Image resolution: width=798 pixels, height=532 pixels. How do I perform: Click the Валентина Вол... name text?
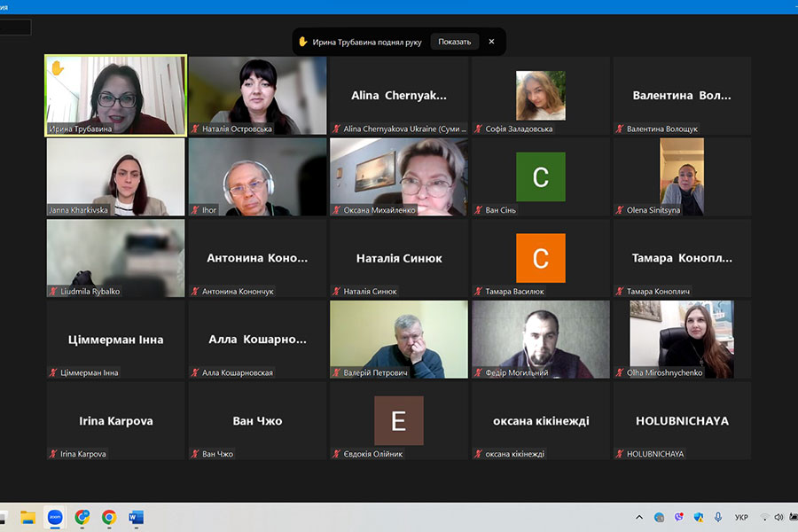tap(682, 96)
